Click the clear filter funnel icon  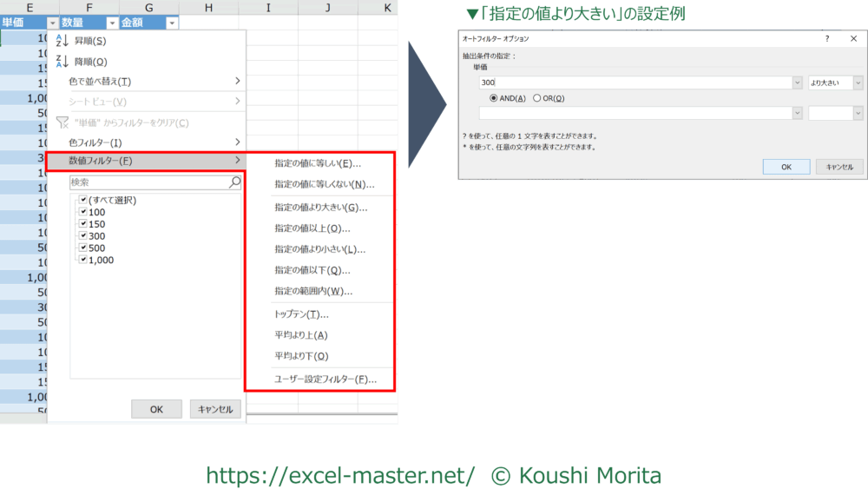(62, 122)
